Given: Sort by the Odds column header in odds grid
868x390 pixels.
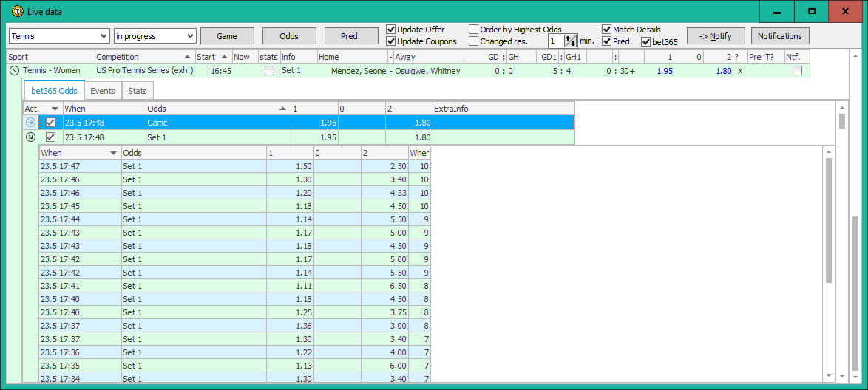Looking at the screenshot, I should 218,109.
